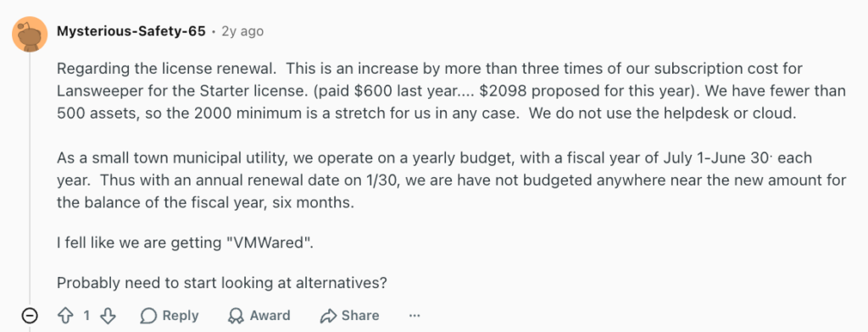Screen dimensions: 868x332
Task: Open the Mysterious-Safety-65 profile link
Action: (131, 31)
